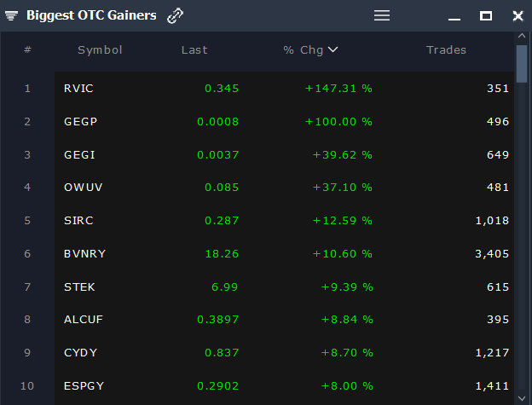Sort by the Last column header
Viewport: 532px width, 405px height.
point(194,49)
